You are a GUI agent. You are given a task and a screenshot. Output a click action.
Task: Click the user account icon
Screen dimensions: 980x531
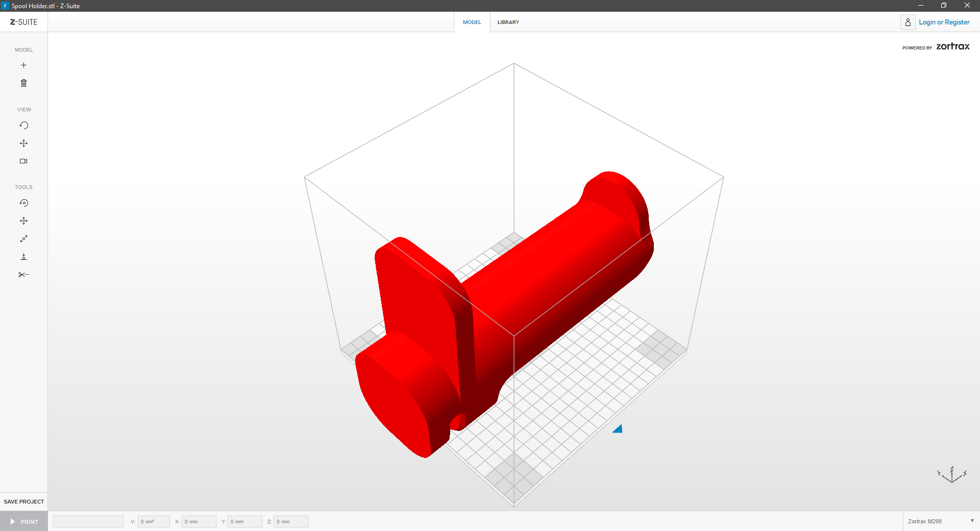pyautogui.click(x=908, y=22)
